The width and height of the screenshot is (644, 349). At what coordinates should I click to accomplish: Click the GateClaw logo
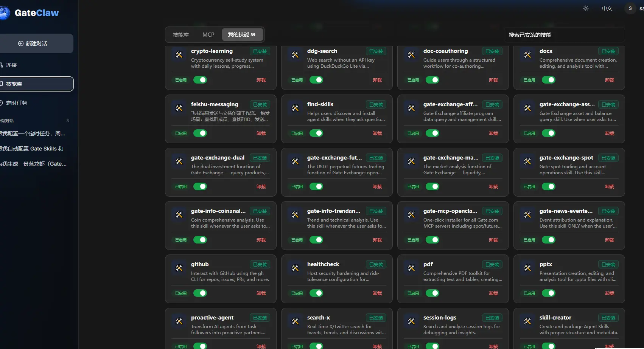30,13
